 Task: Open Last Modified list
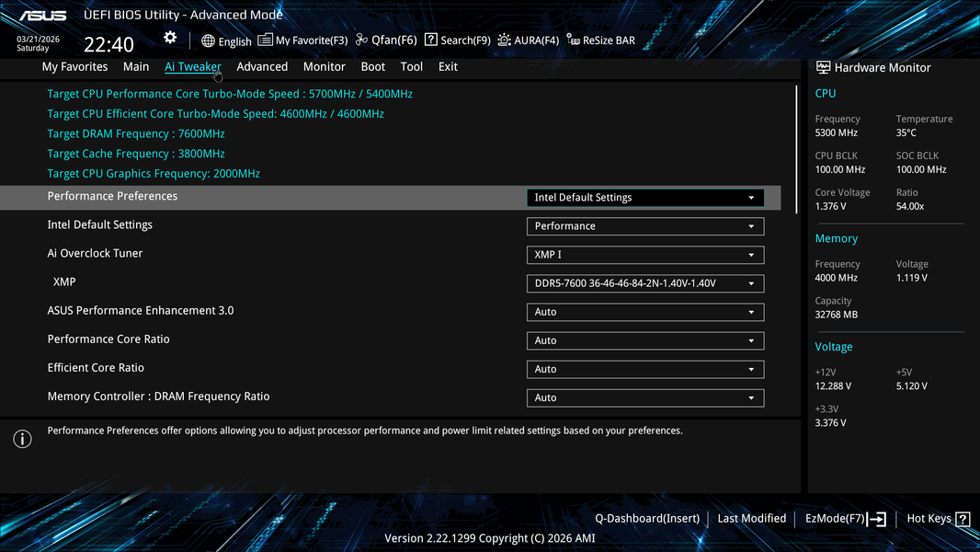(x=751, y=518)
